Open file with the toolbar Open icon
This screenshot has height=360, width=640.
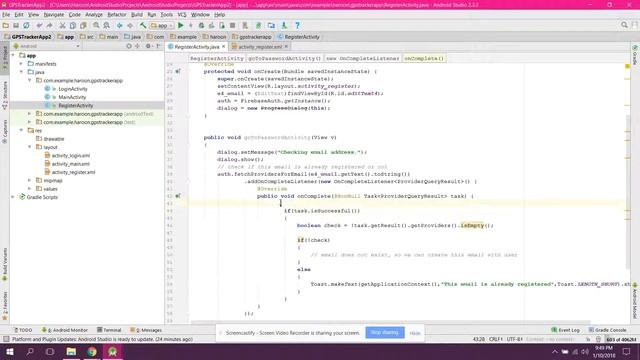pos(6,25)
